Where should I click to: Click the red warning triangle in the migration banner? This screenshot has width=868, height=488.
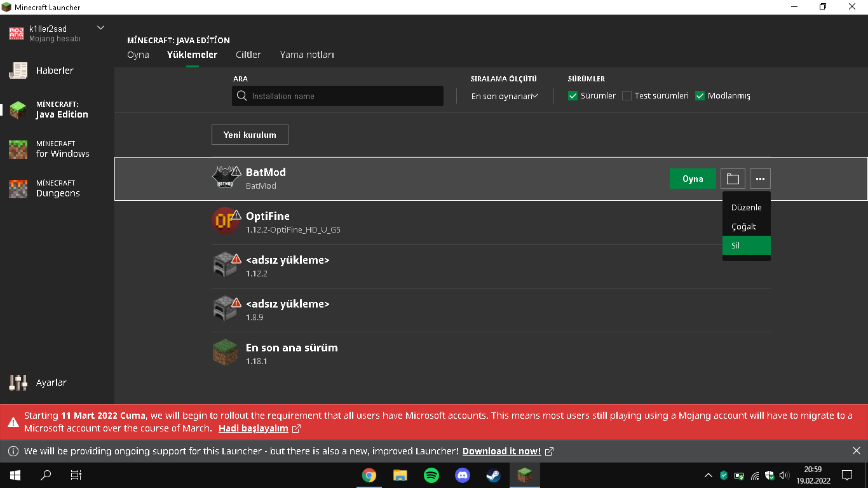(13, 422)
